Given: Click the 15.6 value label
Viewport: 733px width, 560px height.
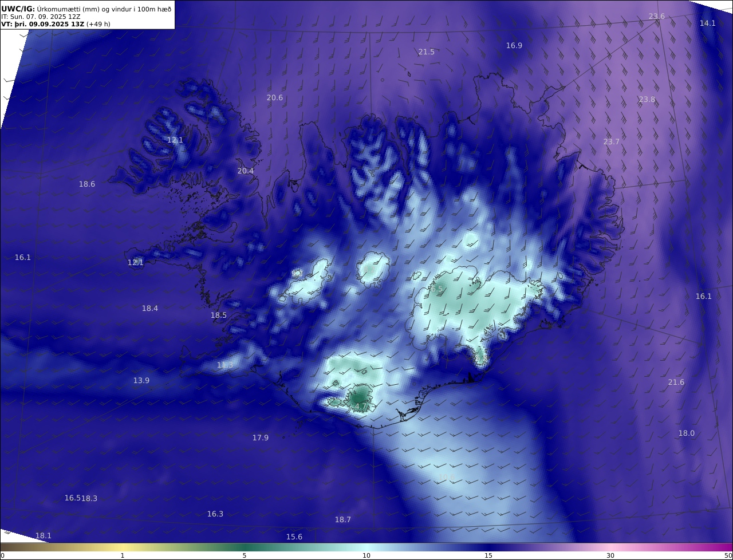Looking at the screenshot, I should point(294,537).
